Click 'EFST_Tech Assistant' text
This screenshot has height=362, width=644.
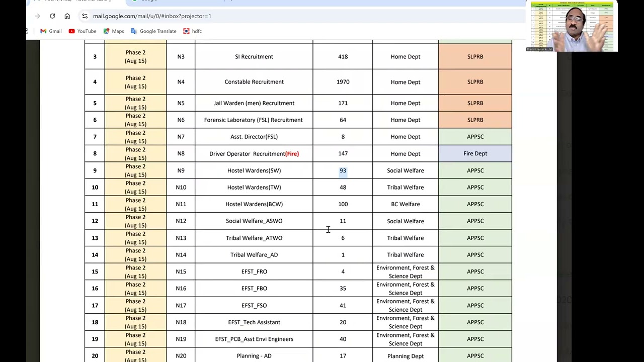(x=254, y=322)
